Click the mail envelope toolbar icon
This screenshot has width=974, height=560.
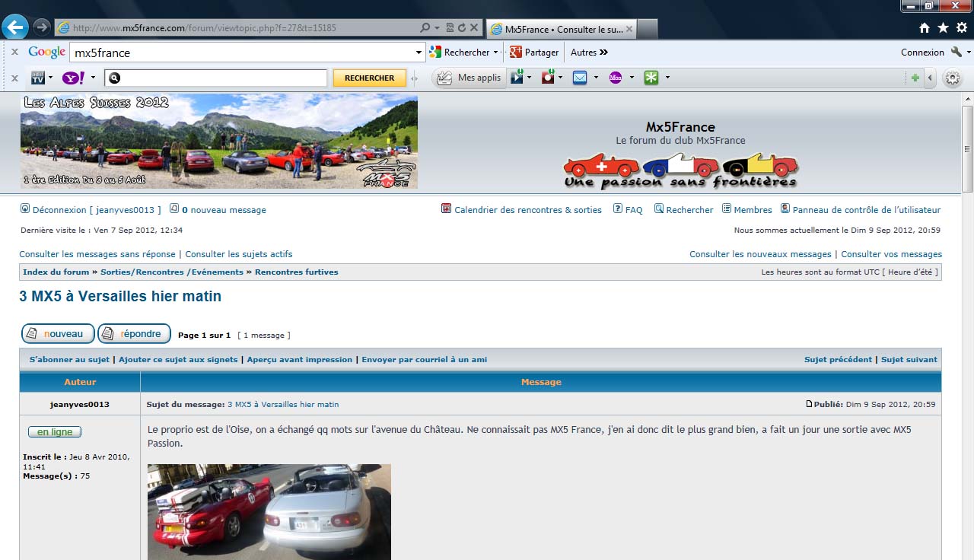(x=580, y=78)
